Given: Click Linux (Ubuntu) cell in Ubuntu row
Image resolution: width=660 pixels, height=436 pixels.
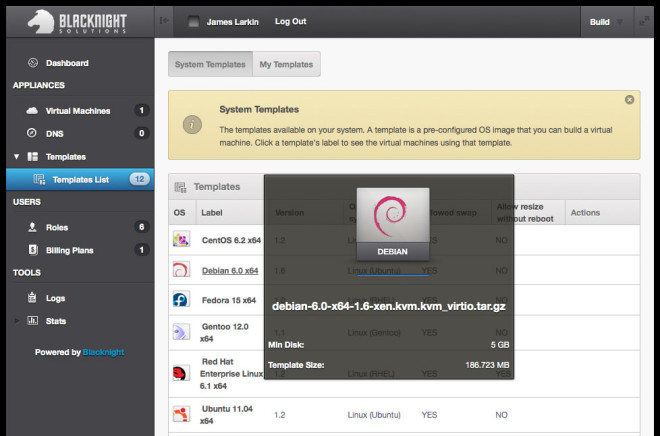Looking at the screenshot, I should (374, 415).
